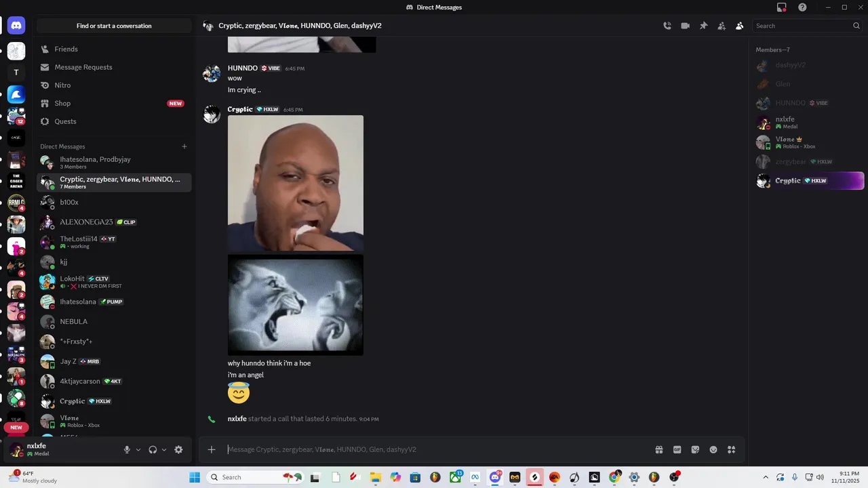
Task: Select member dashyyV2 in member list
Action: click(809, 65)
